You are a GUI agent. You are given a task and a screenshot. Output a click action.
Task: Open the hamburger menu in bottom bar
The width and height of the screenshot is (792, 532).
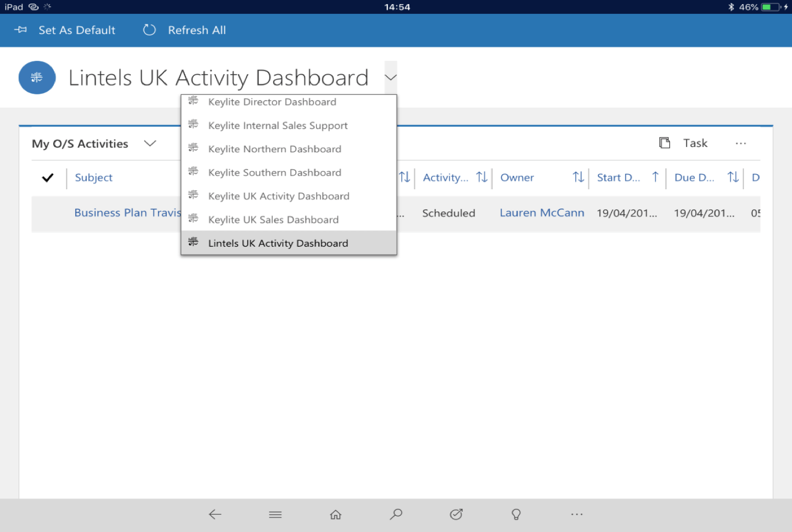pyautogui.click(x=276, y=514)
